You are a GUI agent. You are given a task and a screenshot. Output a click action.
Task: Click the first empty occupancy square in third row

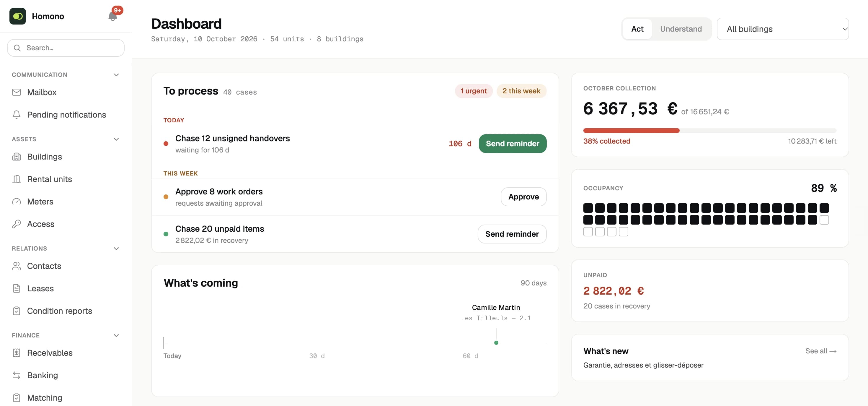(x=588, y=232)
